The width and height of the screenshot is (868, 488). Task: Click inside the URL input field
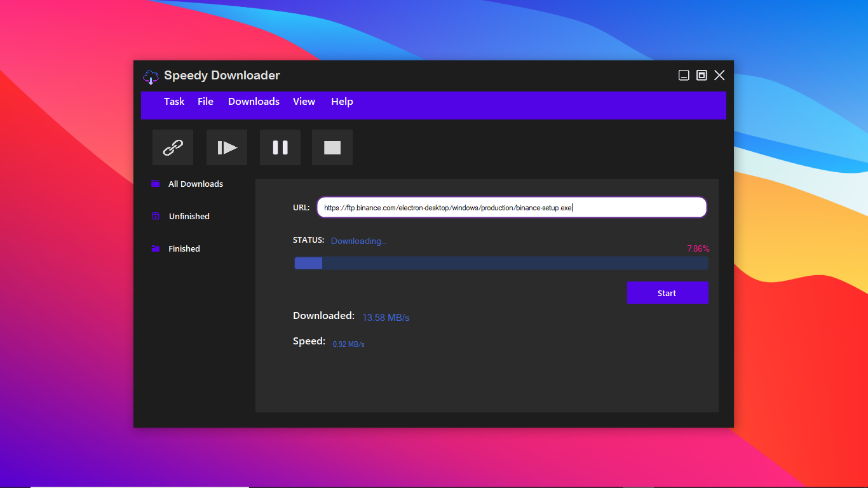pyautogui.click(x=511, y=207)
